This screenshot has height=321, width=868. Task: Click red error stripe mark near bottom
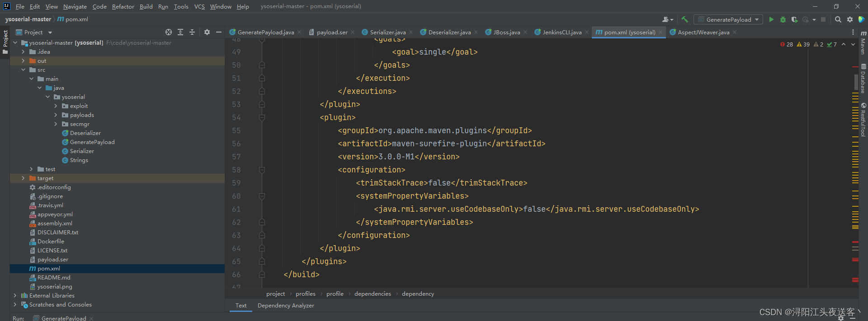pos(855,280)
